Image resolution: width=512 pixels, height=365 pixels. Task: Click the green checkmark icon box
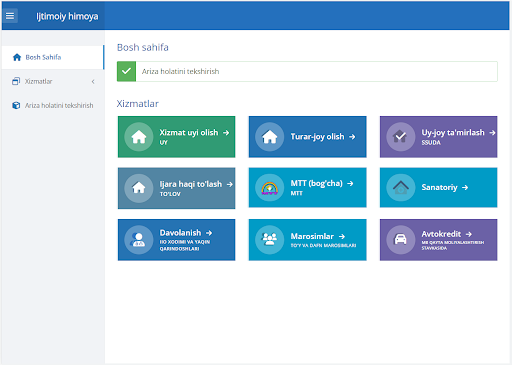[126, 71]
